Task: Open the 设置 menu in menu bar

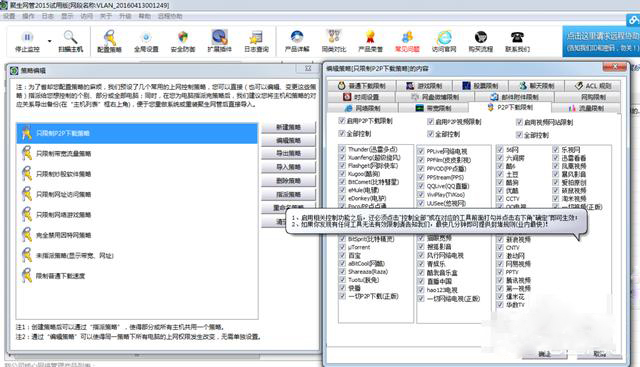Action: pyautogui.click(x=9, y=16)
